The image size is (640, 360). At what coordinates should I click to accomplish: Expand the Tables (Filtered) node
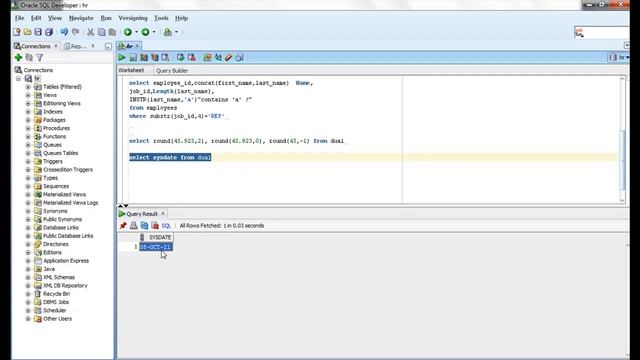pos(28,87)
